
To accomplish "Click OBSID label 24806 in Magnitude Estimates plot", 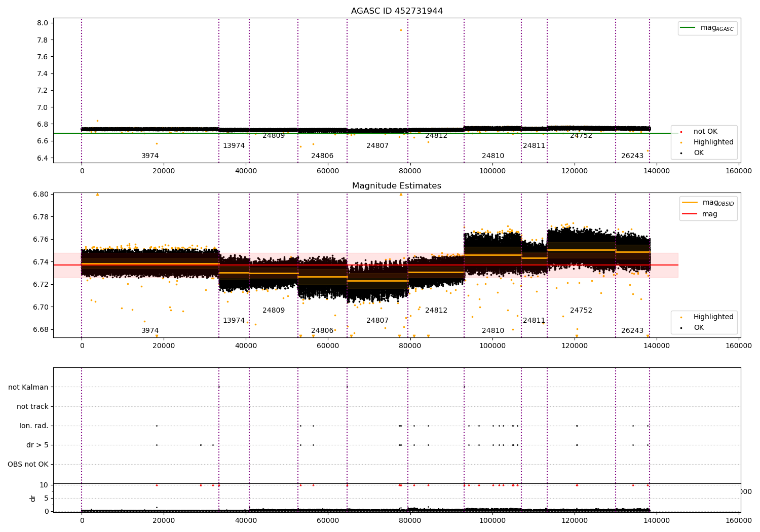I will 322,331.
